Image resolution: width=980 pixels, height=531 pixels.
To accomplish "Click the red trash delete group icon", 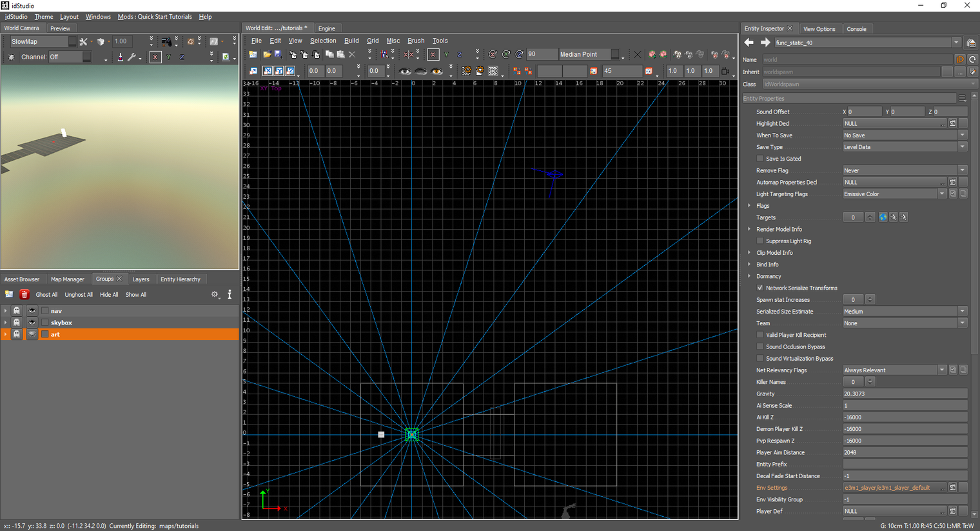I will (x=24, y=294).
